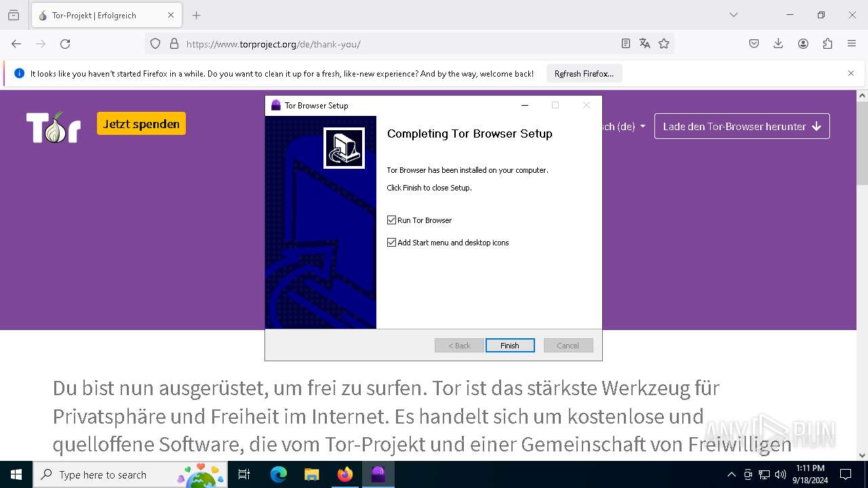Image resolution: width=868 pixels, height=488 pixels.
Task: Select the Tor-Projekt | Erfolgreich tab
Action: pyautogui.click(x=106, y=15)
